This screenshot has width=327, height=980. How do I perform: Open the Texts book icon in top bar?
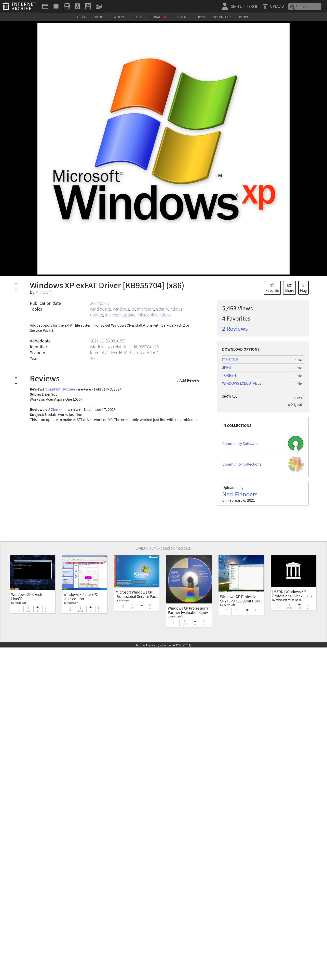[x=56, y=6]
